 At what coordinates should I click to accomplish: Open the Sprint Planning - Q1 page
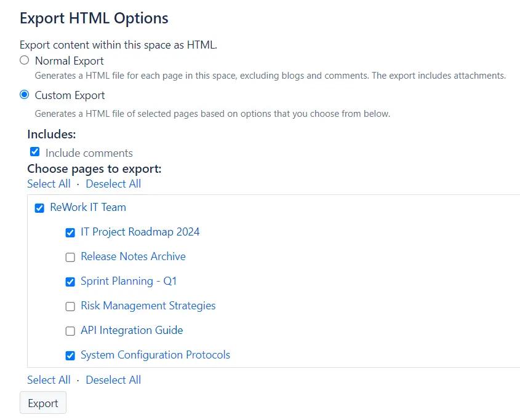coord(129,281)
